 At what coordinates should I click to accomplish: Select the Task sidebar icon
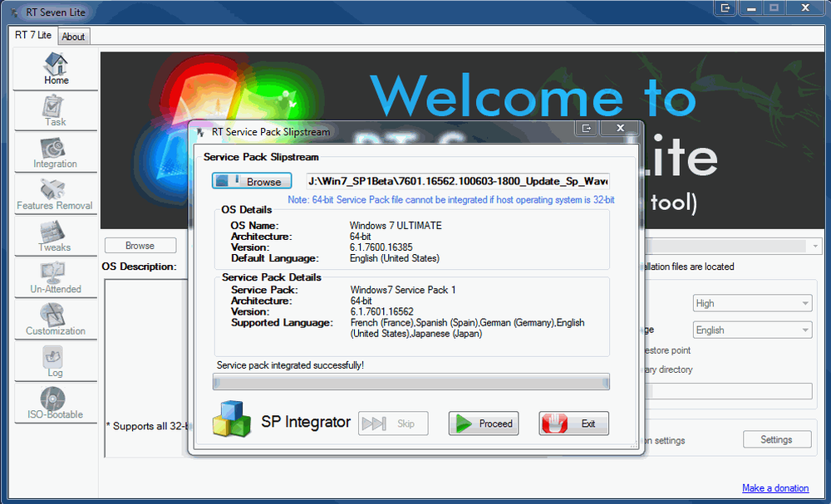point(56,111)
